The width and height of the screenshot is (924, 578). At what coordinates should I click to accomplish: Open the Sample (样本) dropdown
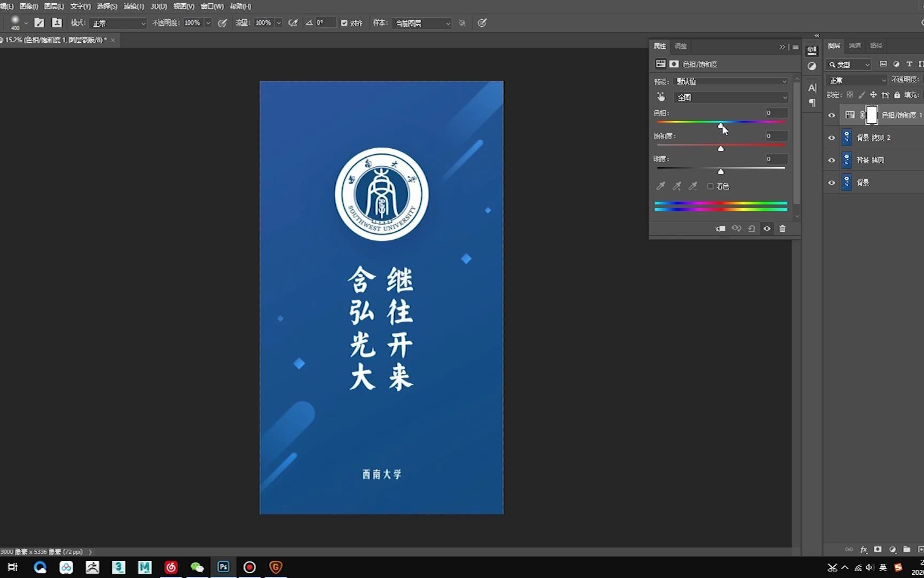[421, 23]
